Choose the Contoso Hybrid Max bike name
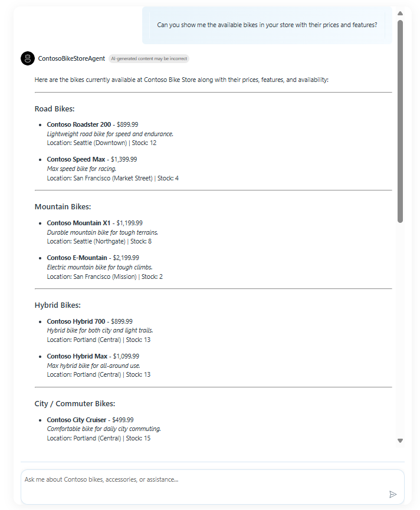The width and height of the screenshot is (420, 510). point(77,356)
